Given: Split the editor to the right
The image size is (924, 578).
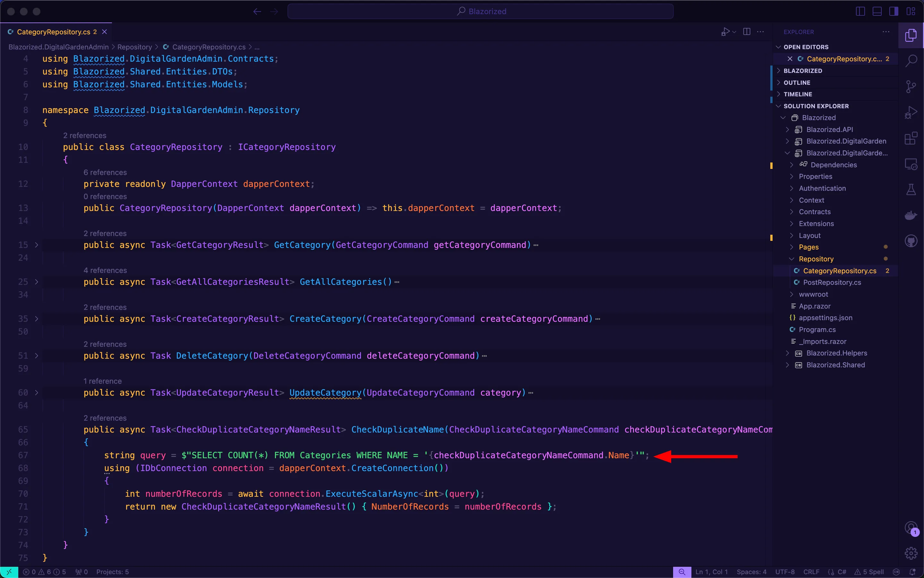Looking at the screenshot, I should [747, 32].
